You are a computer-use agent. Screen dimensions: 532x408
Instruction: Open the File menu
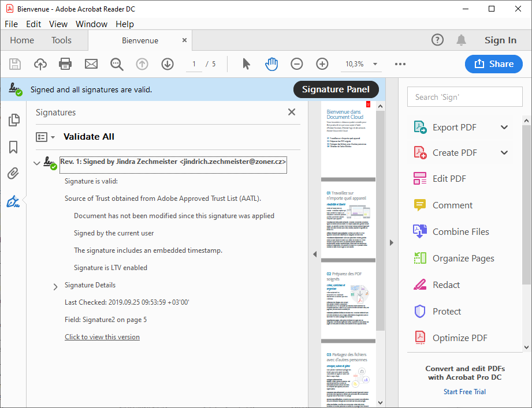[11, 24]
